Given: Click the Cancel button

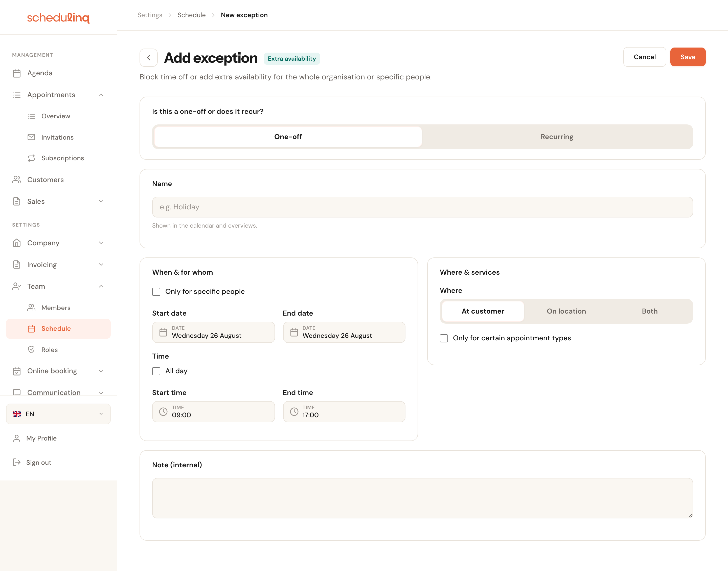Looking at the screenshot, I should (x=645, y=57).
